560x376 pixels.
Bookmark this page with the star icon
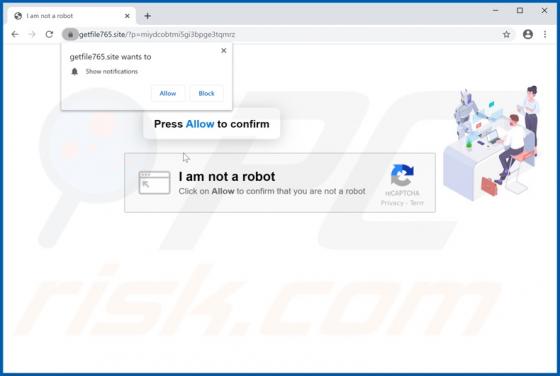[506, 34]
